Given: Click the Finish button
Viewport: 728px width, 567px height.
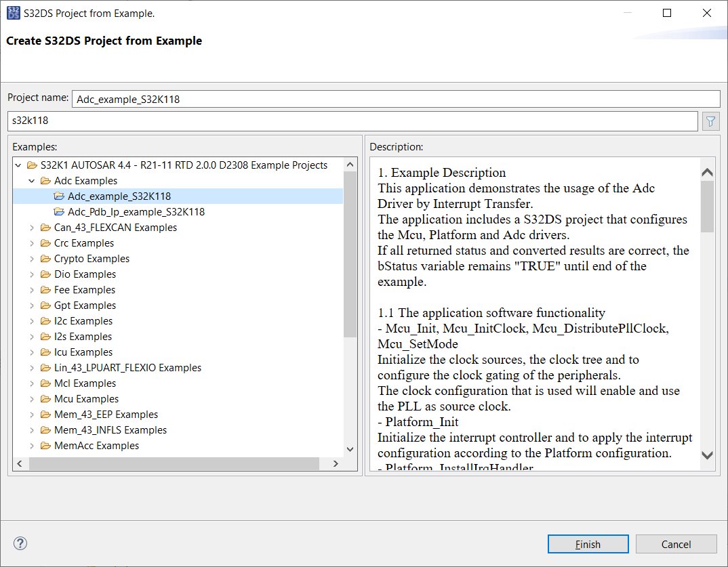Looking at the screenshot, I should [587, 543].
